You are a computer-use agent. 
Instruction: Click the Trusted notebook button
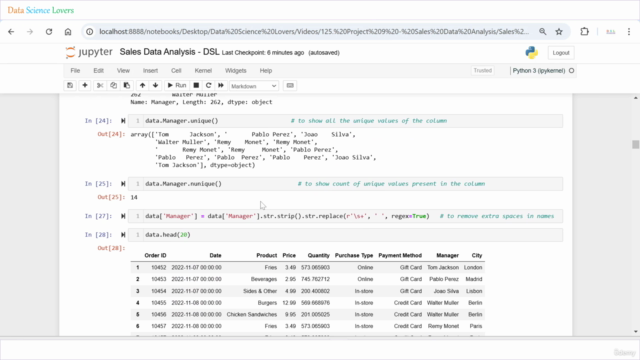482,71
